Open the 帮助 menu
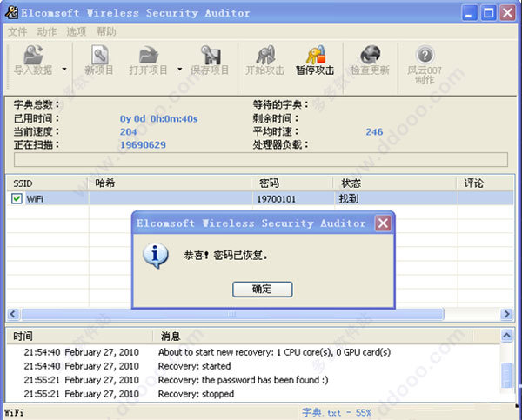The height and width of the screenshot is (420, 522). pos(106,31)
